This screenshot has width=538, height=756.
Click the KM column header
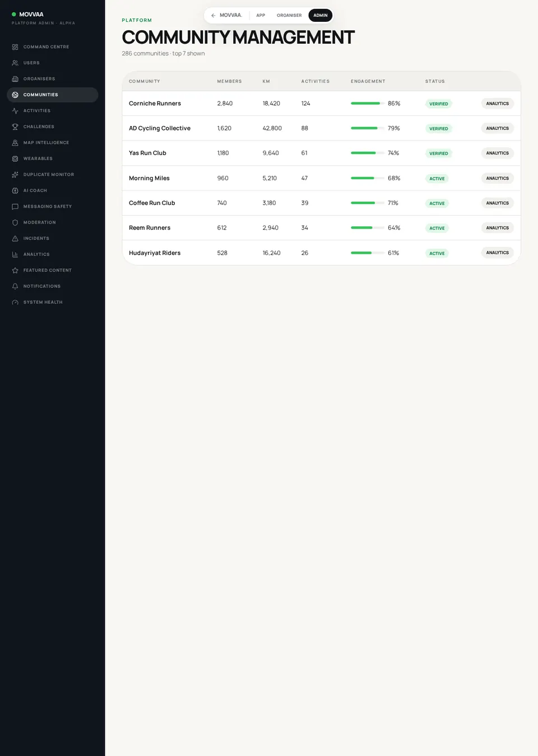(266, 82)
